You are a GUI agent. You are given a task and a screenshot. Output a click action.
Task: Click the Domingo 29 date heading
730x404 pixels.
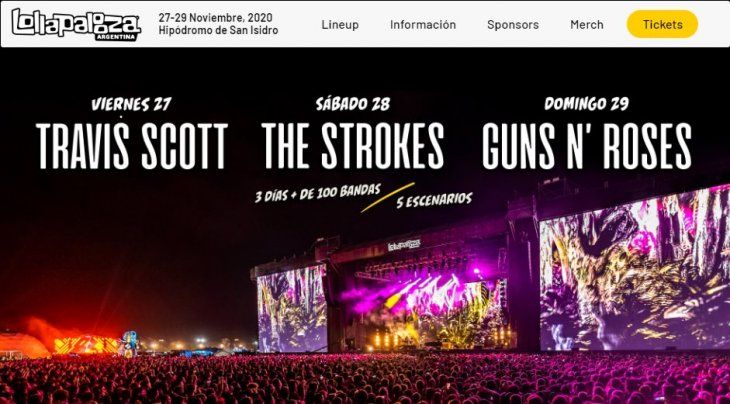click(587, 104)
